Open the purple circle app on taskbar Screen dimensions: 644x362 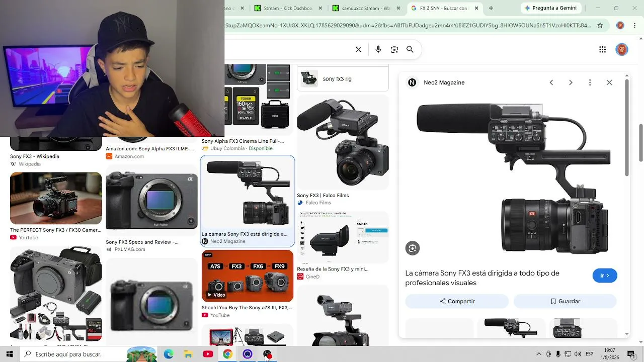pos(247,354)
